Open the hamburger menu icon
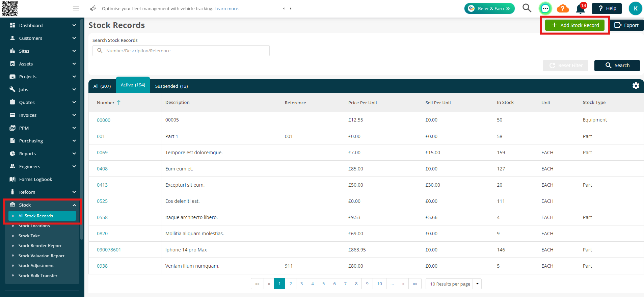The image size is (644, 297). (76, 8)
